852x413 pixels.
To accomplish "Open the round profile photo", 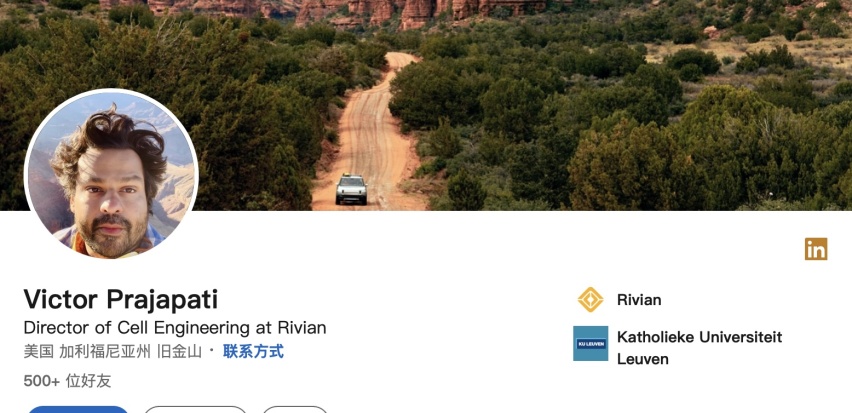I will [x=111, y=175].
